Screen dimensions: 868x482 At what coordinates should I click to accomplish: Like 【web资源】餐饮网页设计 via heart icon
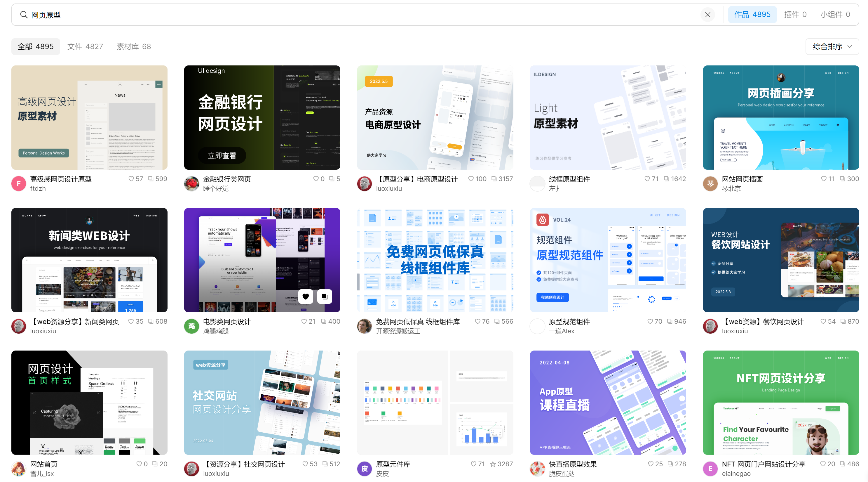(823, 321)
